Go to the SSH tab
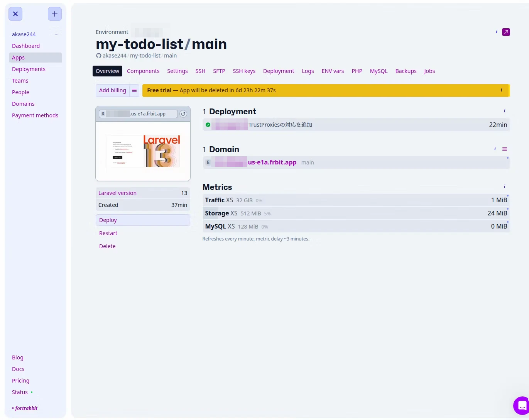Image resolution: width=529 pixels, height=420 pixels. click(x=200, y=71)
